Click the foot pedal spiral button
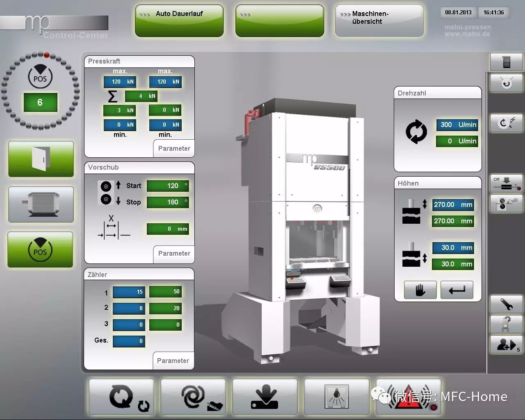Image resolution: width=525 pixels, height=420 pixels. (x=193, y=397)
